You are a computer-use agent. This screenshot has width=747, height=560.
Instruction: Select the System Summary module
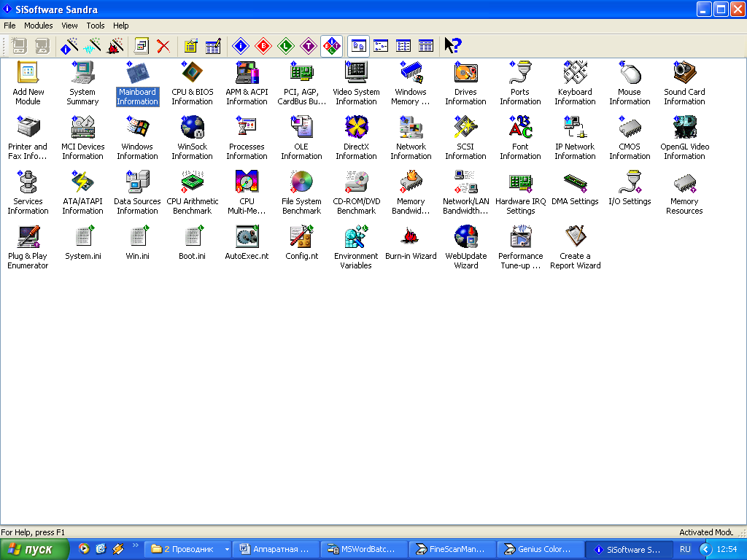coord(82,83)
